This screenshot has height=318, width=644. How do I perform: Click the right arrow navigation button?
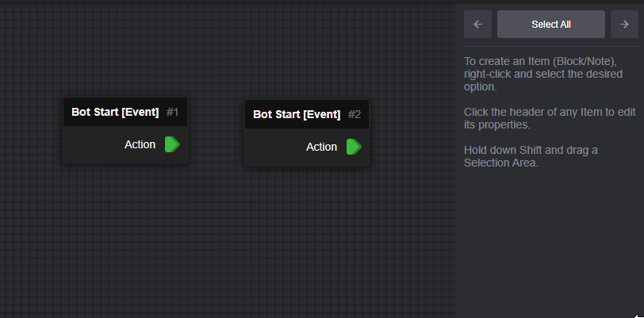click(624, 25)
